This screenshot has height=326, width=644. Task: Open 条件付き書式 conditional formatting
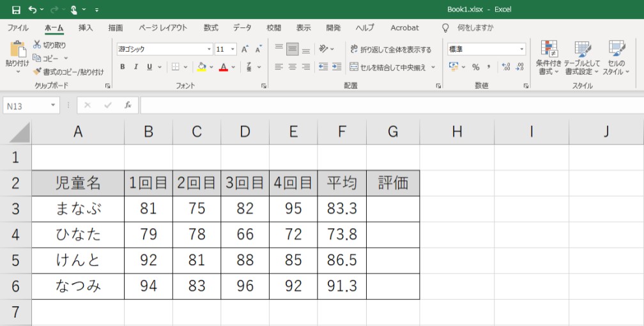549,58
